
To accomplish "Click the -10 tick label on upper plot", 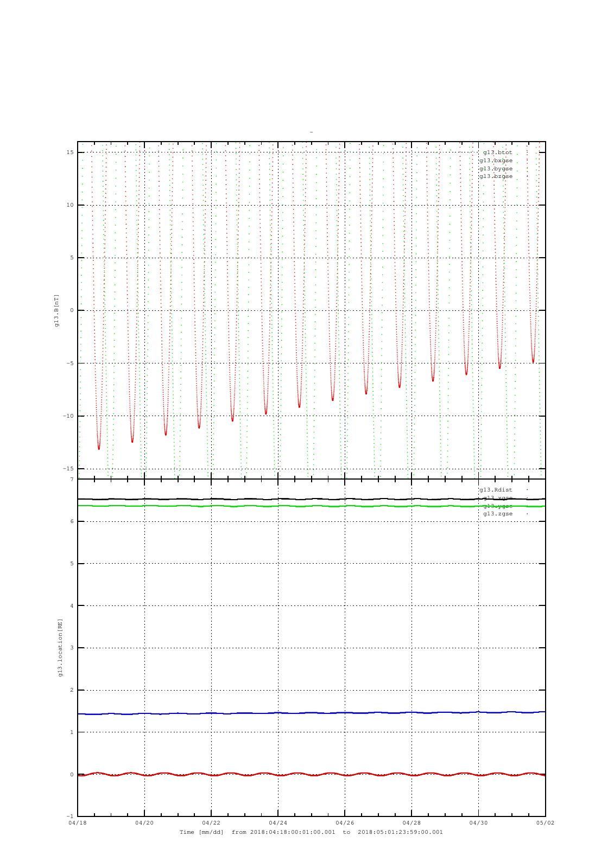I will coord(67,416).
